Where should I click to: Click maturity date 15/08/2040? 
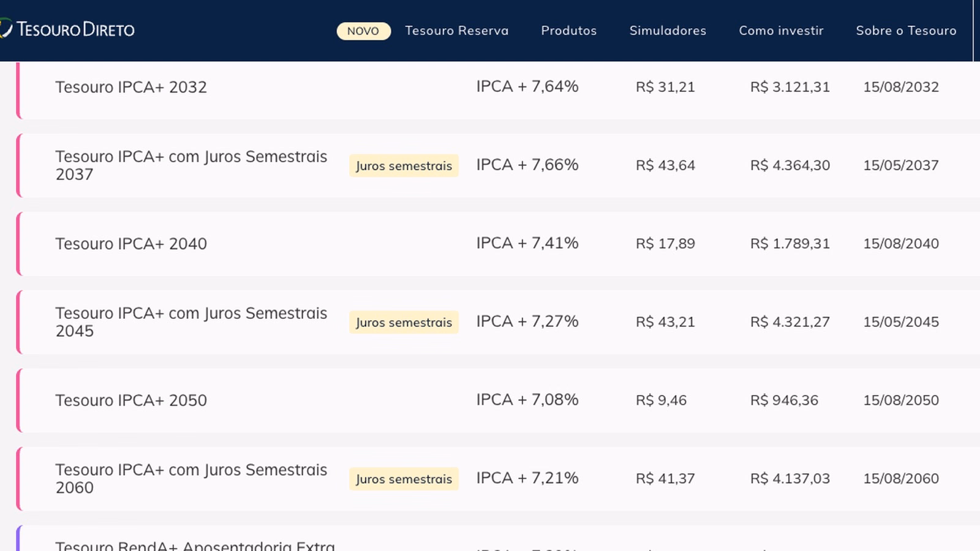point(901,244)
